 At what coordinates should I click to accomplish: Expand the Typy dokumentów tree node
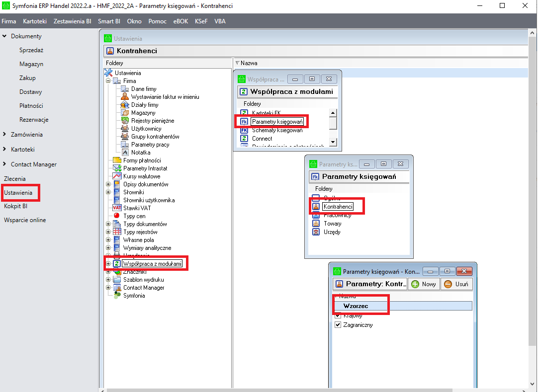tap(108, 224)
